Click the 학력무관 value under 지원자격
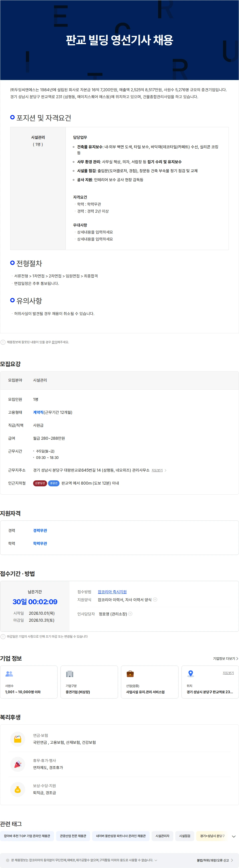 40,543
